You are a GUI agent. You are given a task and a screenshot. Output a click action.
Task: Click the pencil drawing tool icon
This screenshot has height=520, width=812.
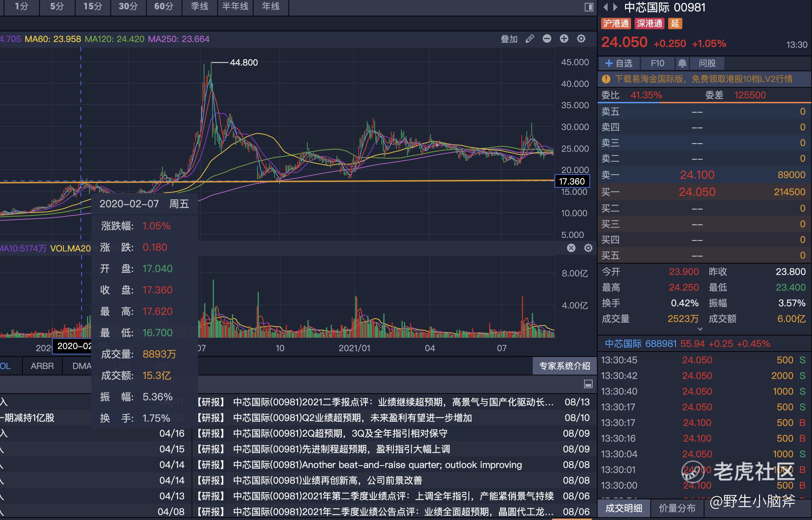coord(530,38)
